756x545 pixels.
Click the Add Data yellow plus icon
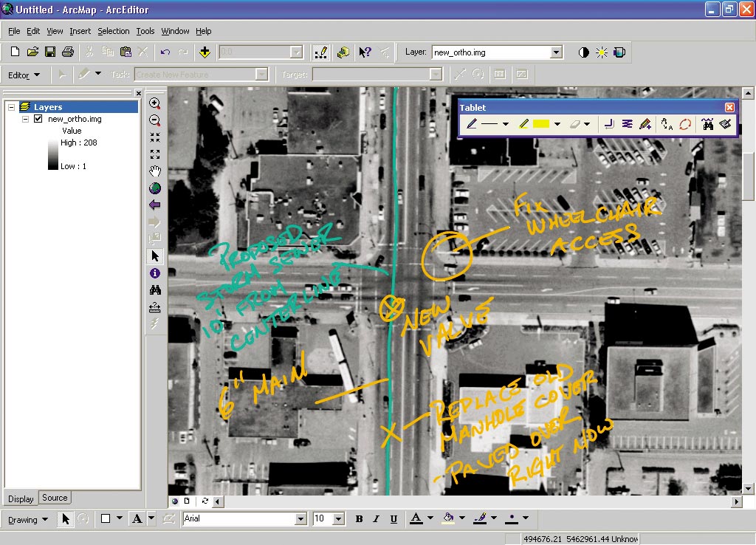point(205,52)
